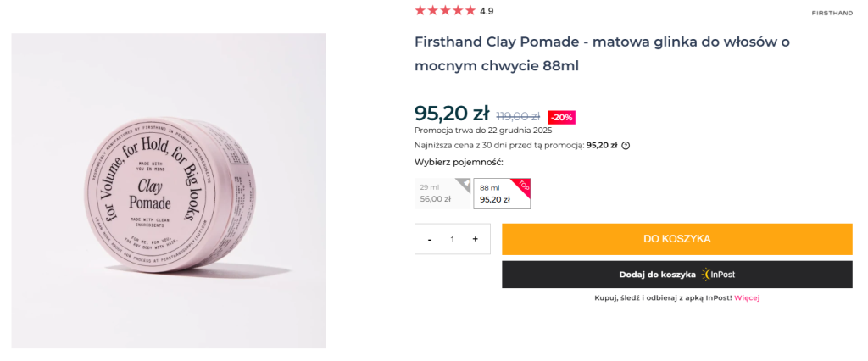868x361 pixels.
Task: Increase quantity with the plus button
Action: (475, 239)
